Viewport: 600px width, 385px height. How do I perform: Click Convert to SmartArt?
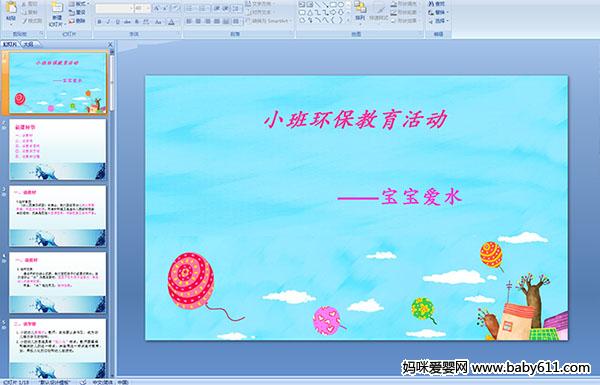[269, 21]
